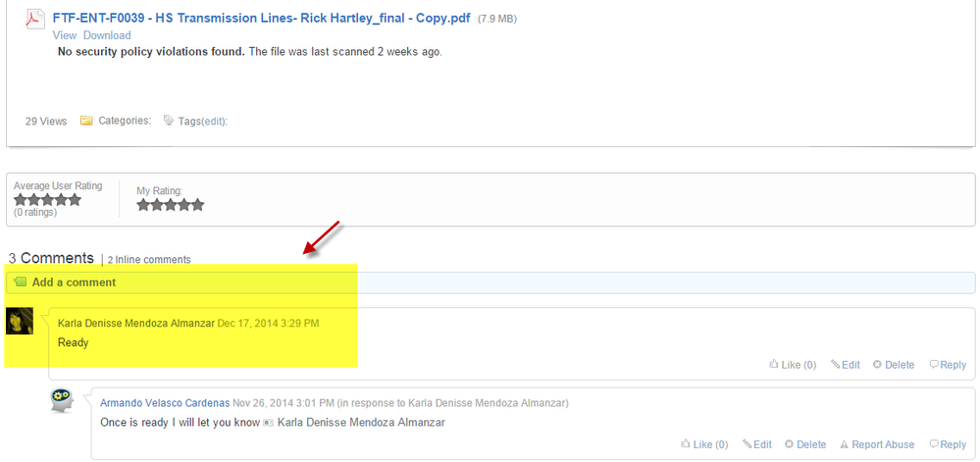Screen dimensions: 980x462
Task: Click the "Dec 17, 2014 3:29 PM" timestamp
Action: 268,324
